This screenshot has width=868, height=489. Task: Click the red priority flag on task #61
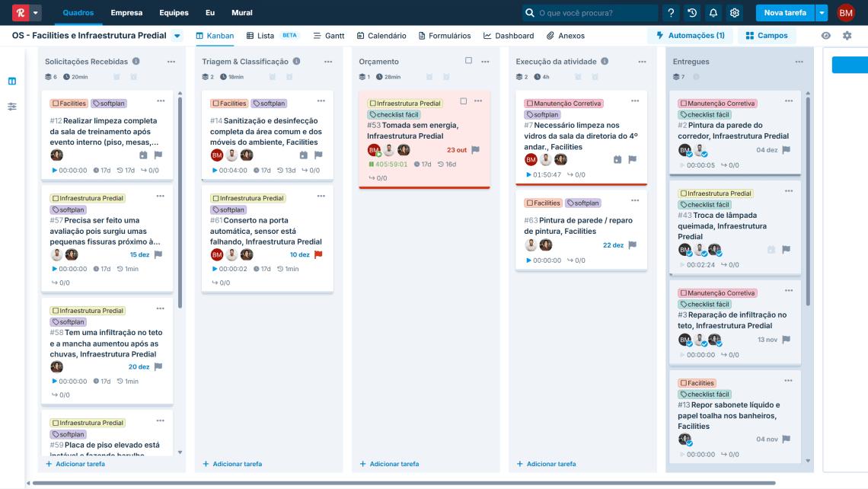[318, 255]
